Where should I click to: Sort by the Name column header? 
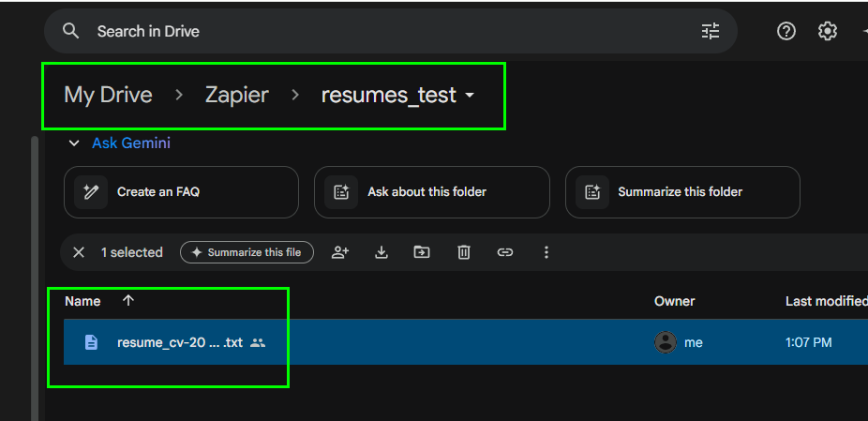click(82, 301)
